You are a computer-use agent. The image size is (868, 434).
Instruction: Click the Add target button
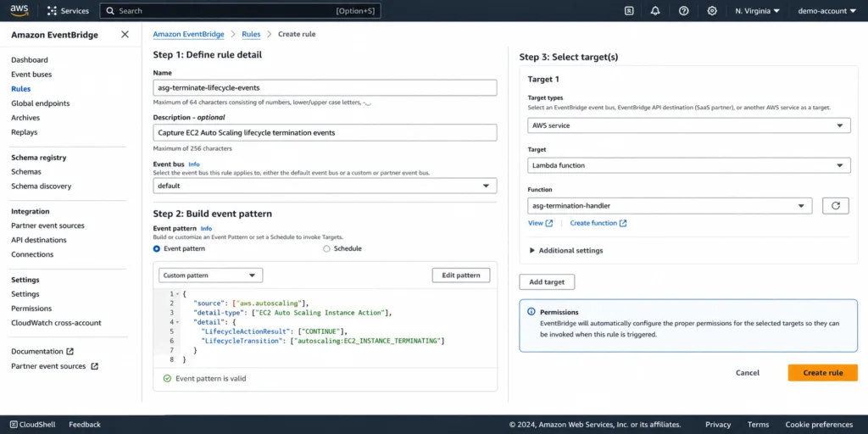click(x=547, y=281)
